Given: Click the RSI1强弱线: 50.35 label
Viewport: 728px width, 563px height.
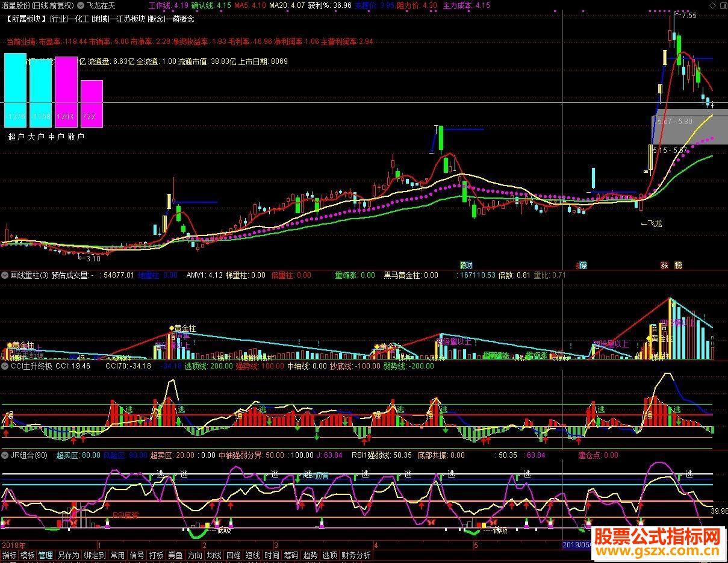Looking at the screenshot, I should [382, 455].
